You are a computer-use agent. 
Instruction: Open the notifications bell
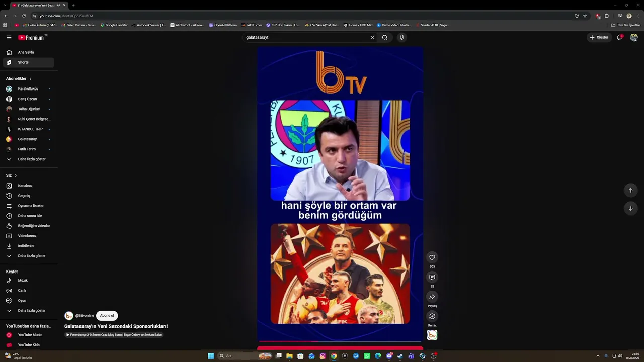pos(620,37)
